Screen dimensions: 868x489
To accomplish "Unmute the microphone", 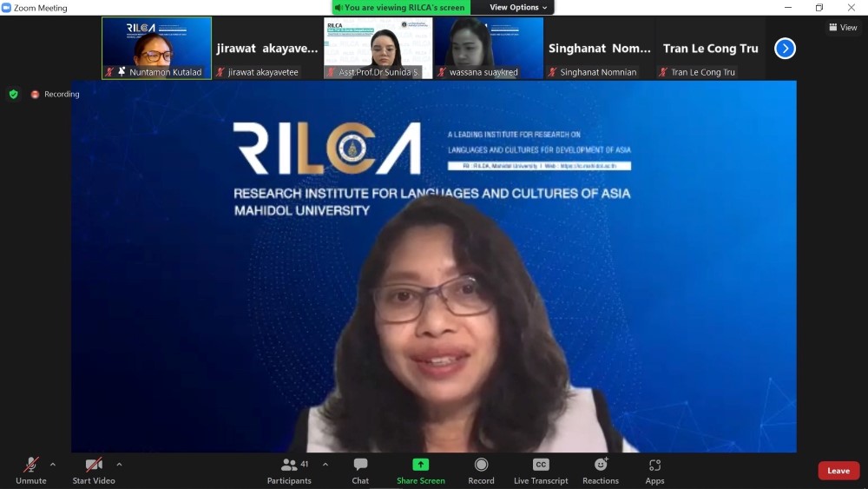I will pos(31,471).
